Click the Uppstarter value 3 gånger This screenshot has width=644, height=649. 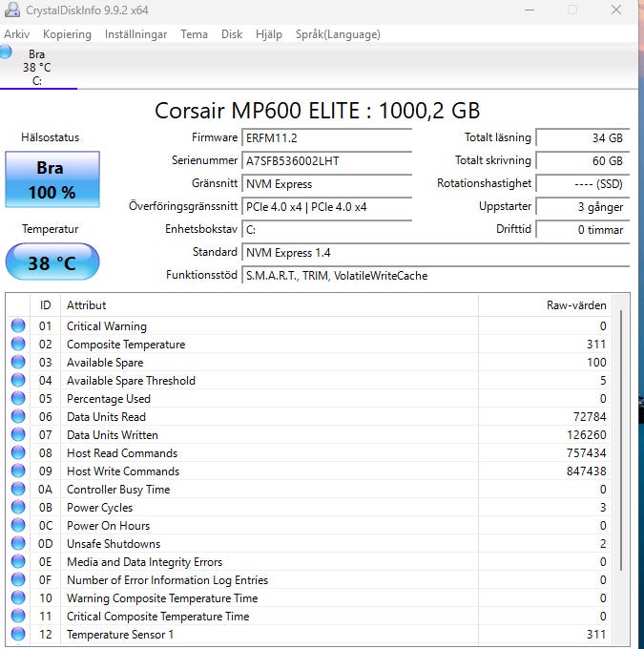(x=582, y=206)
